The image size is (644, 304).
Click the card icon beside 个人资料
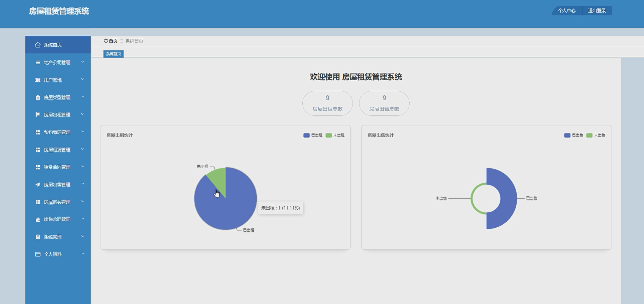point(38,254)
